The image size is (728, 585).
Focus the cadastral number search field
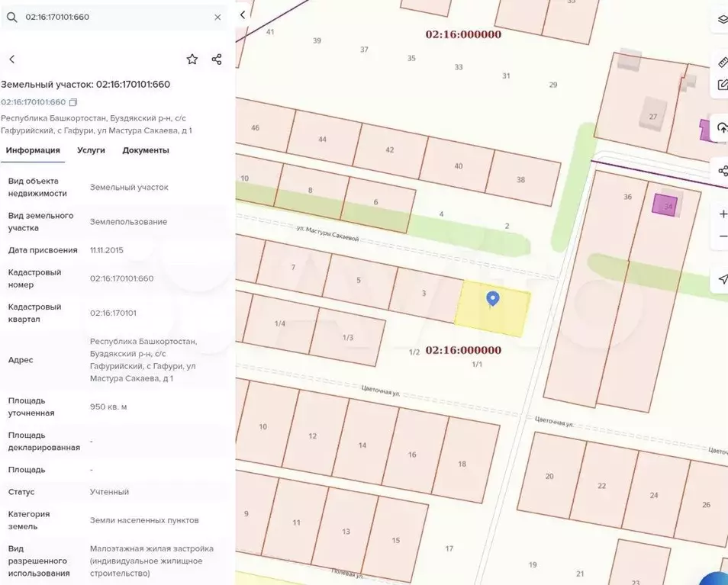click(114, 18)
